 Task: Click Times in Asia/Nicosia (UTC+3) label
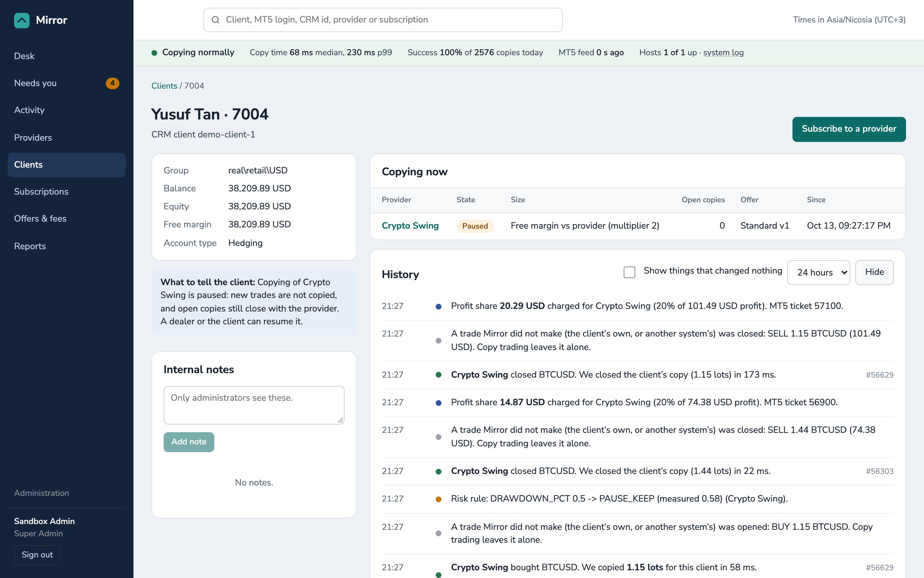pyautogui.click(x=849, y=20)
